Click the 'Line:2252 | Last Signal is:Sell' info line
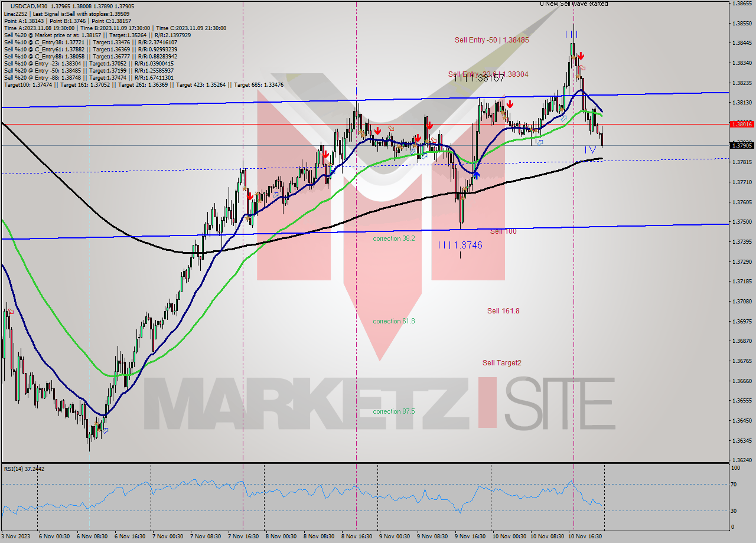 coord(66,14)
